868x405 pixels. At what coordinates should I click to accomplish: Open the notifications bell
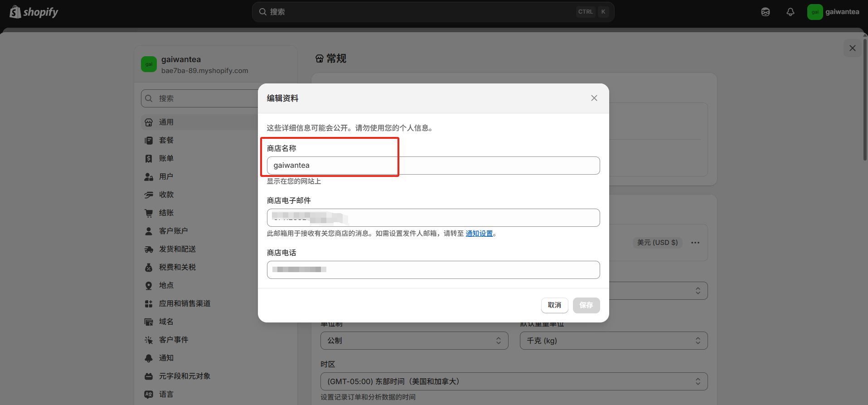[x=790, y=12]
